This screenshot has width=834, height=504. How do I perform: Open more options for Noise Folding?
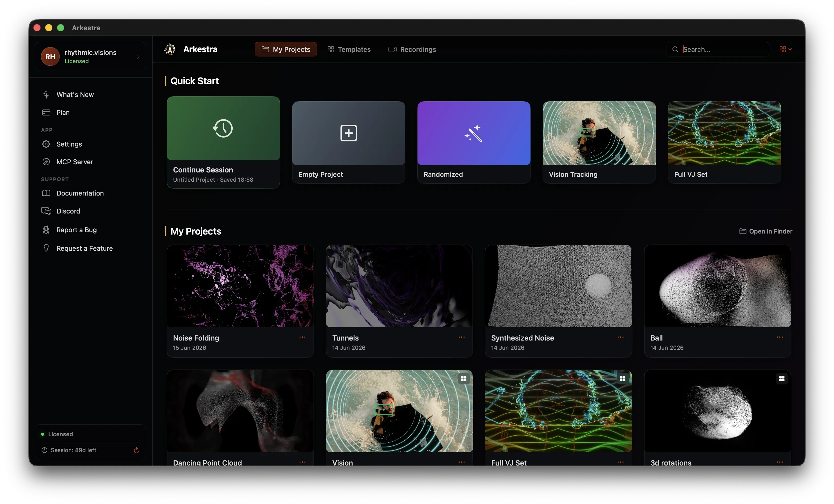click(x=302, y=337)
